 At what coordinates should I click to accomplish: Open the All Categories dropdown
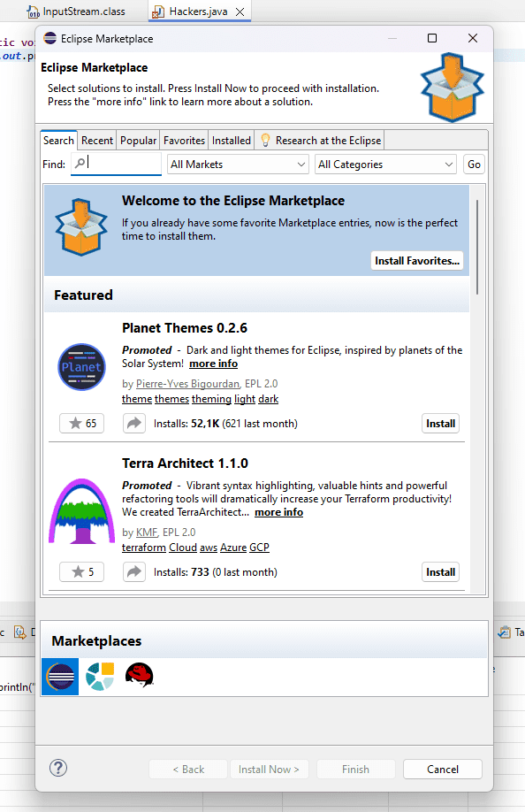pos(386,165)
